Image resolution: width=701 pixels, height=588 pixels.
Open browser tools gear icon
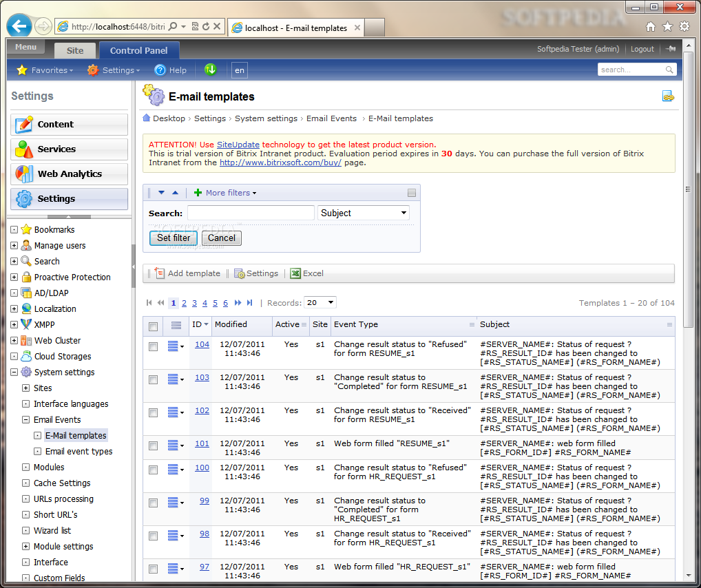click(x=684, y=26)
